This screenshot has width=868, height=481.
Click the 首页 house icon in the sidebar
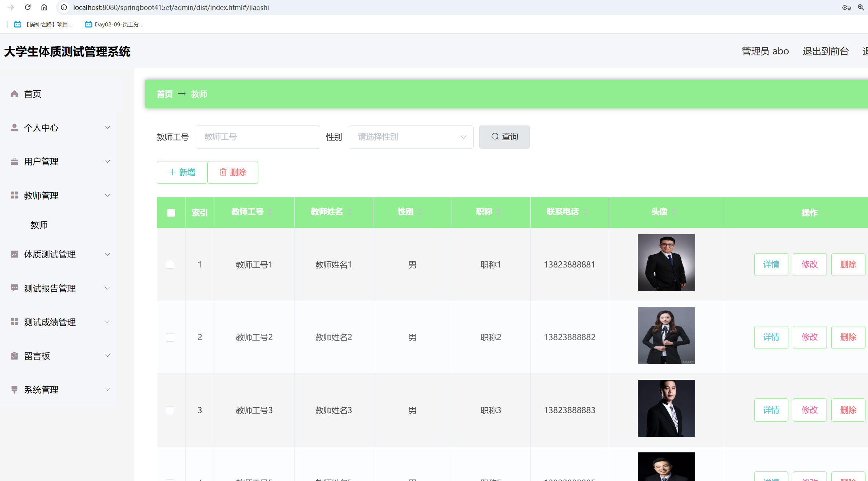(14, 94)
